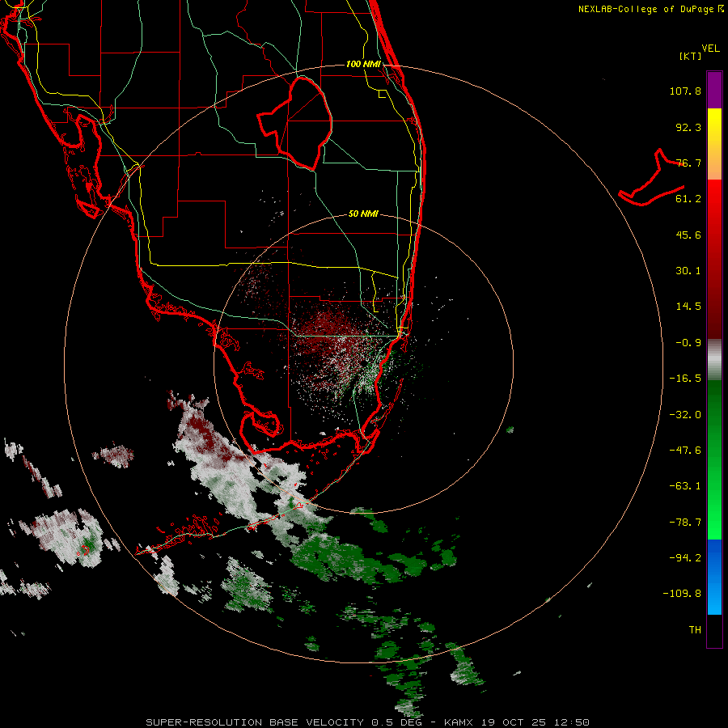Click the Grand Bahama island outline
Image resolution: width=728 pixels, height=728 pixels.
(652, 178)
